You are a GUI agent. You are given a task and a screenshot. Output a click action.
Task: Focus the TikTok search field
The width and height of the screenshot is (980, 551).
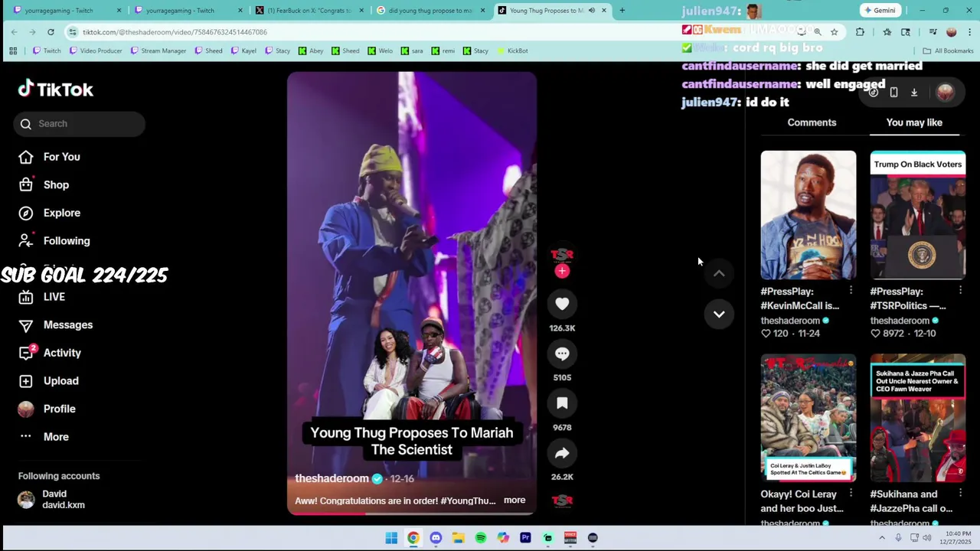click(79, 123)
